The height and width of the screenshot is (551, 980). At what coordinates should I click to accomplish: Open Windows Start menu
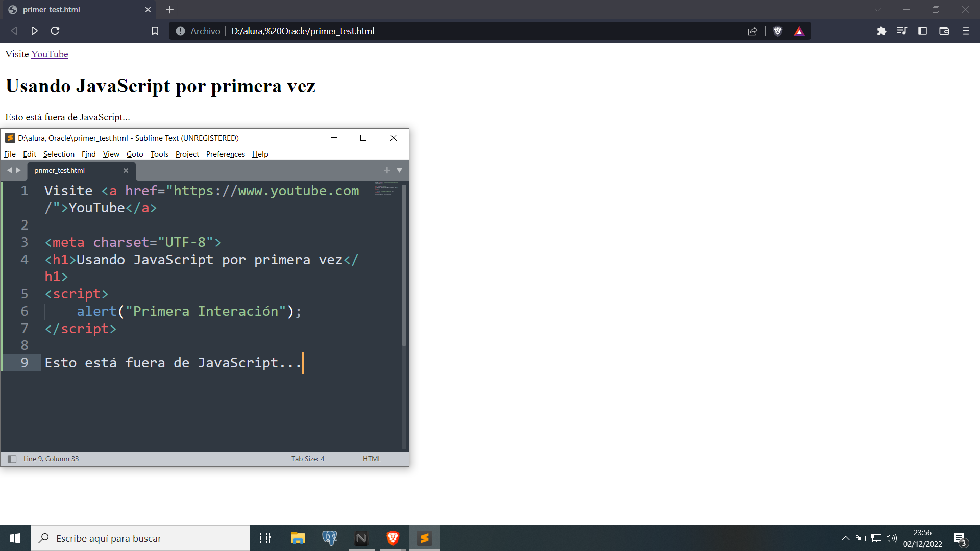click(15, 538)
